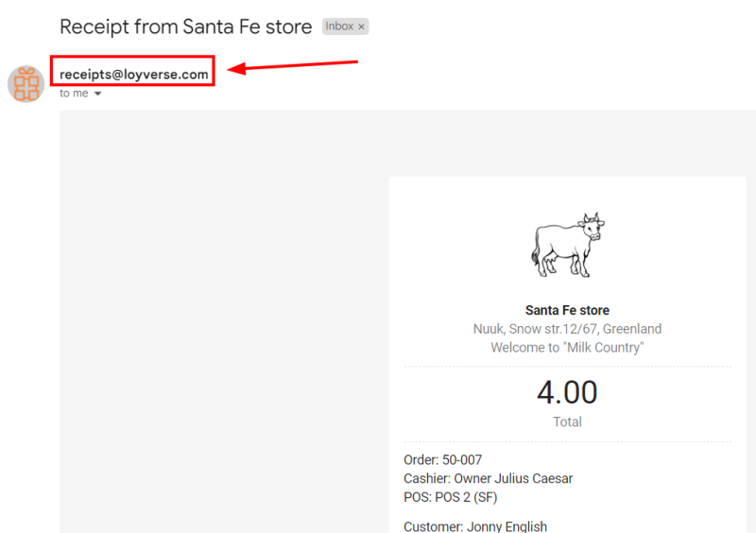Click the sender's gift box avatar
This screenshot has width=756, height=533.
26,84
